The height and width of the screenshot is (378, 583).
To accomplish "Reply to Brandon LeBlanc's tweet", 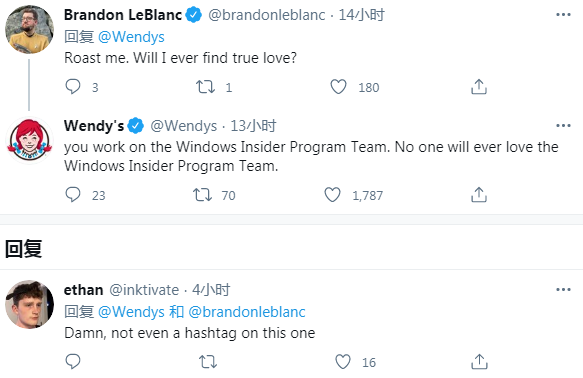I will point(73,87).
